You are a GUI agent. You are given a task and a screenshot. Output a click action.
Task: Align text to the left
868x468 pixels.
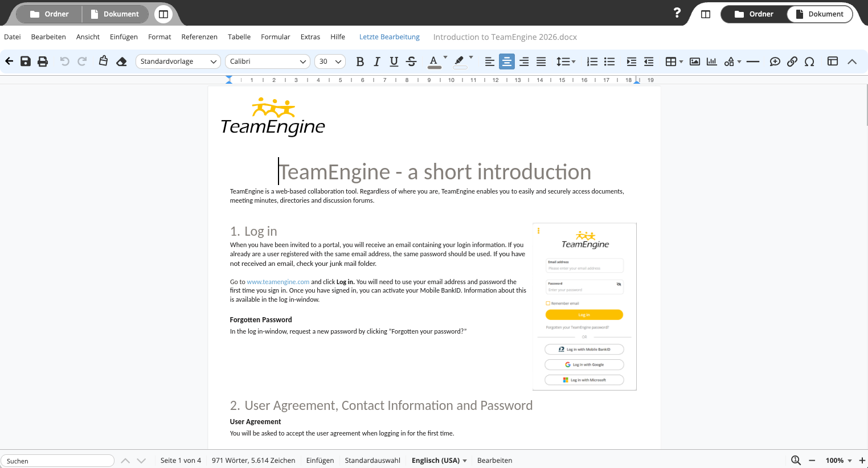pyautogui.click(x=489, y=61)
